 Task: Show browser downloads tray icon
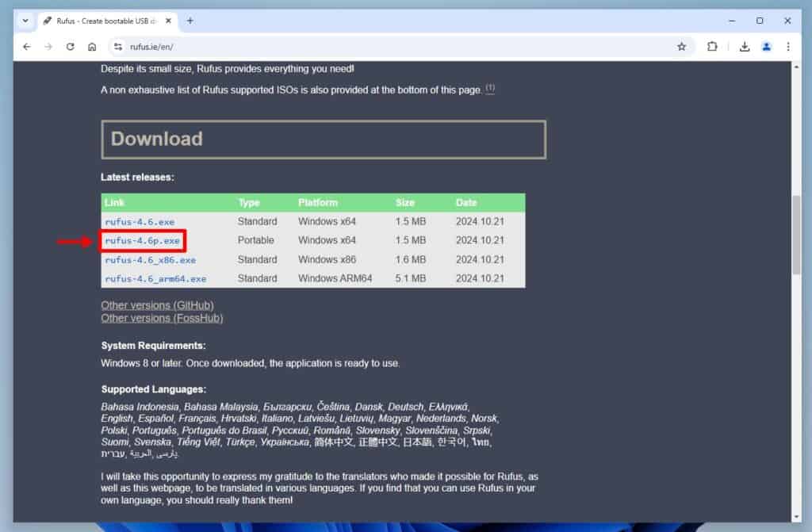tap(744, 47)
